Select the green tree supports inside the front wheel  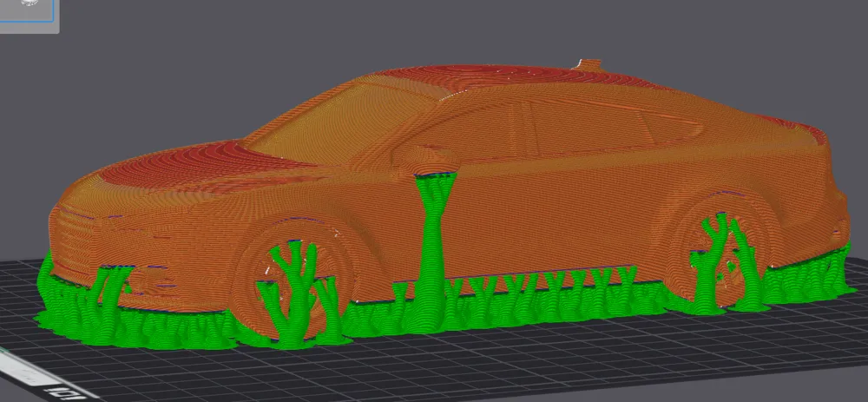[x=299, y=296]
